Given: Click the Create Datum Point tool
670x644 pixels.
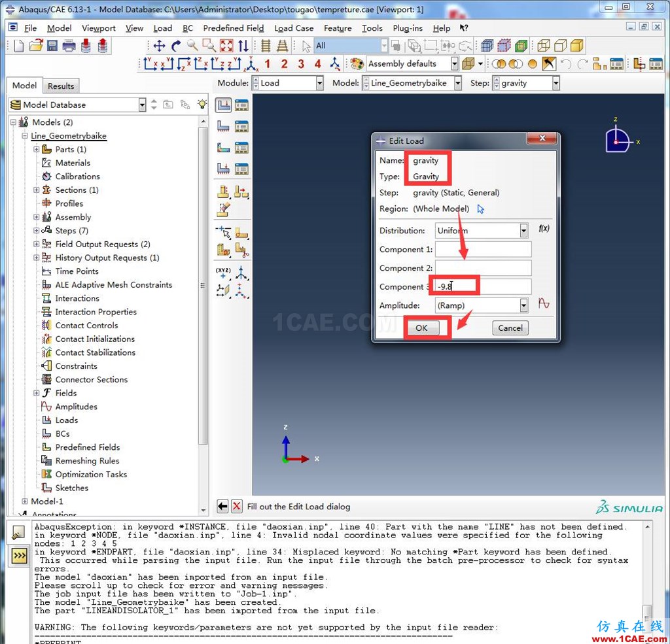Looking at the screenshot, I should 223,273.
